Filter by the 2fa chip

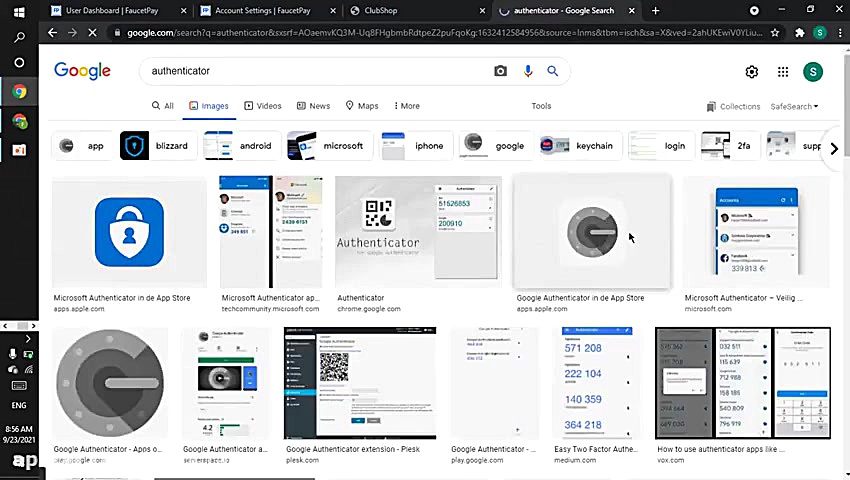pyautogui.click(x=730, y=145)
